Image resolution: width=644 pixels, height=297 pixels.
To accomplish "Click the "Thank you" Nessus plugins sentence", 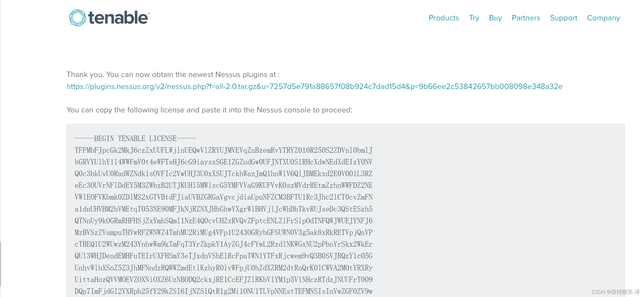I will click(173, 75).
